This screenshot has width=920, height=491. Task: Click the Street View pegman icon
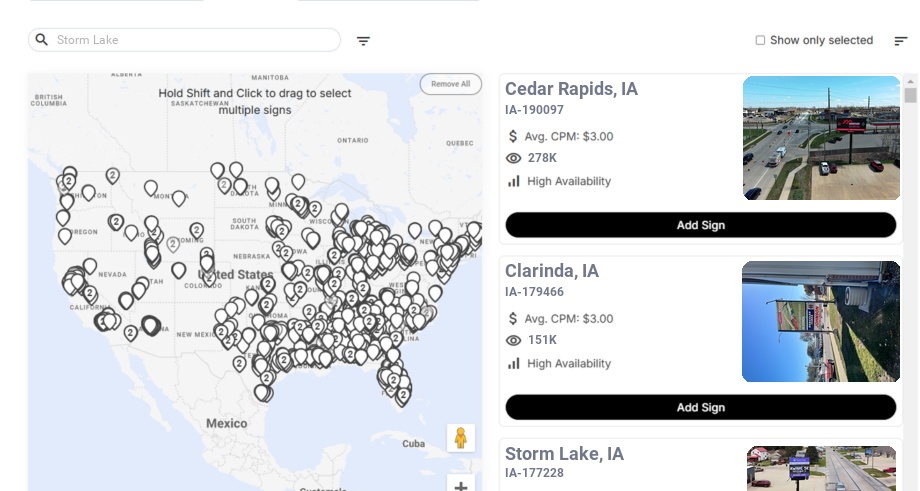461,438
